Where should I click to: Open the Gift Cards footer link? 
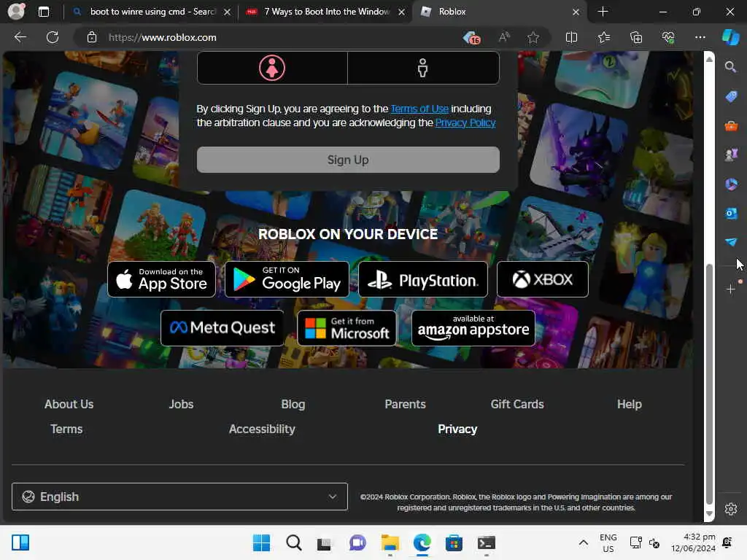pyautogui.click(x=517, y=404)
